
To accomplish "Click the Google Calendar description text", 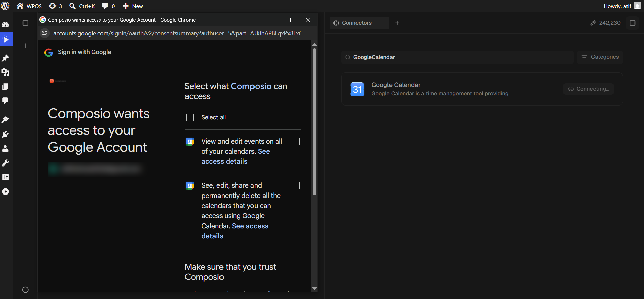I will pyautogui.click(x=441, y=94).
